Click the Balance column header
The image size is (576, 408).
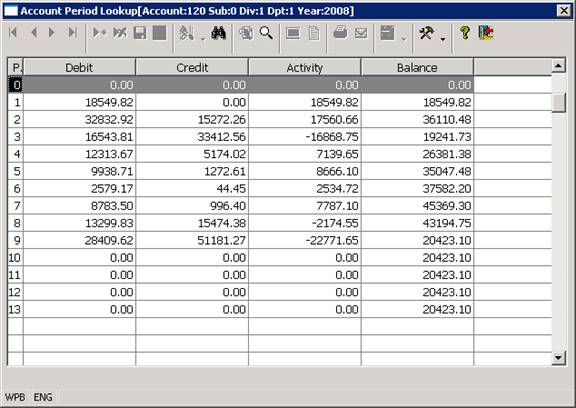click(x=417, y=67)
